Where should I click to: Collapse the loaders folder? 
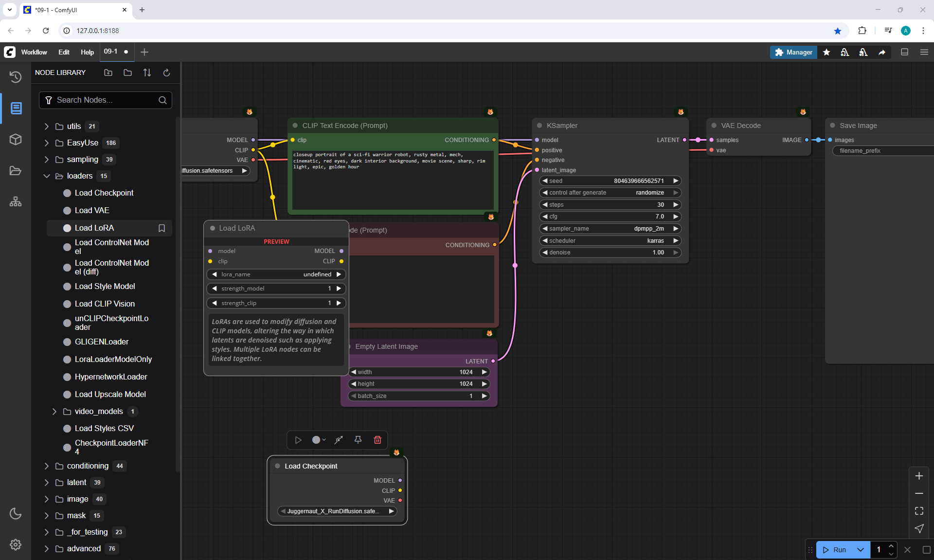[47, 176]
